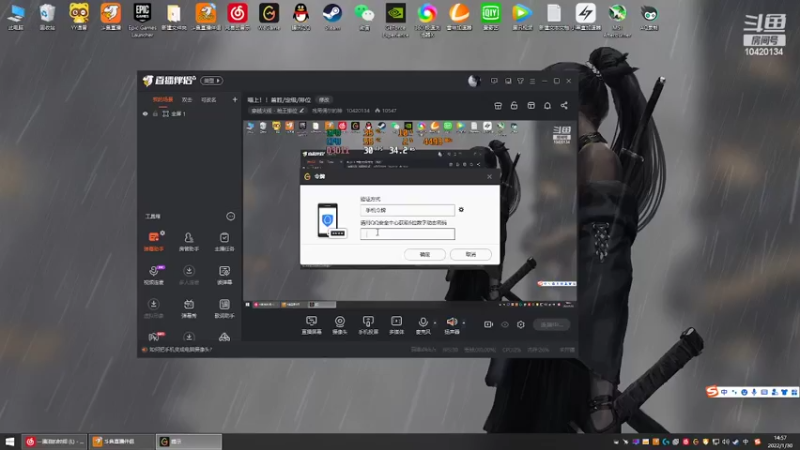Open the QQ penguin desktop icon
This screenshot has height=450, width=800.
(301, 17)
